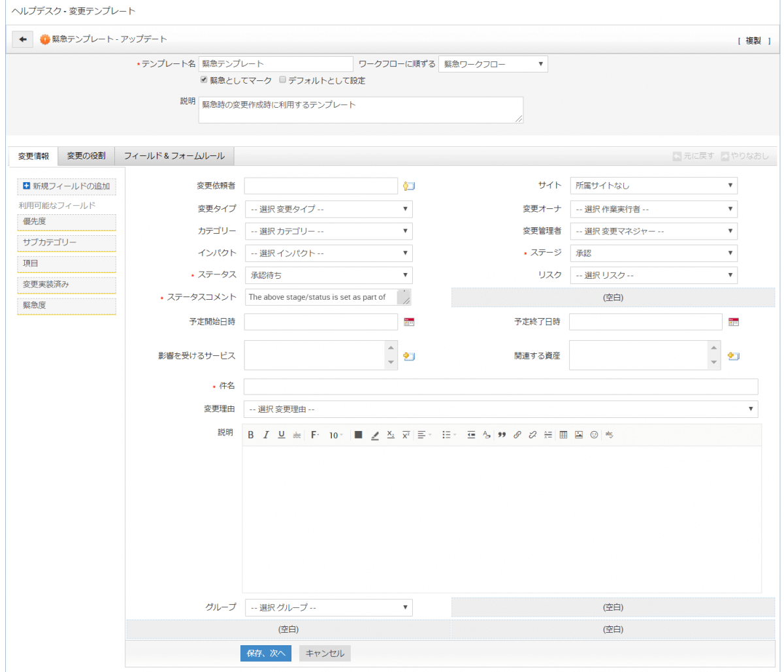Toggle italic formatting in description editor

[266, 435]
